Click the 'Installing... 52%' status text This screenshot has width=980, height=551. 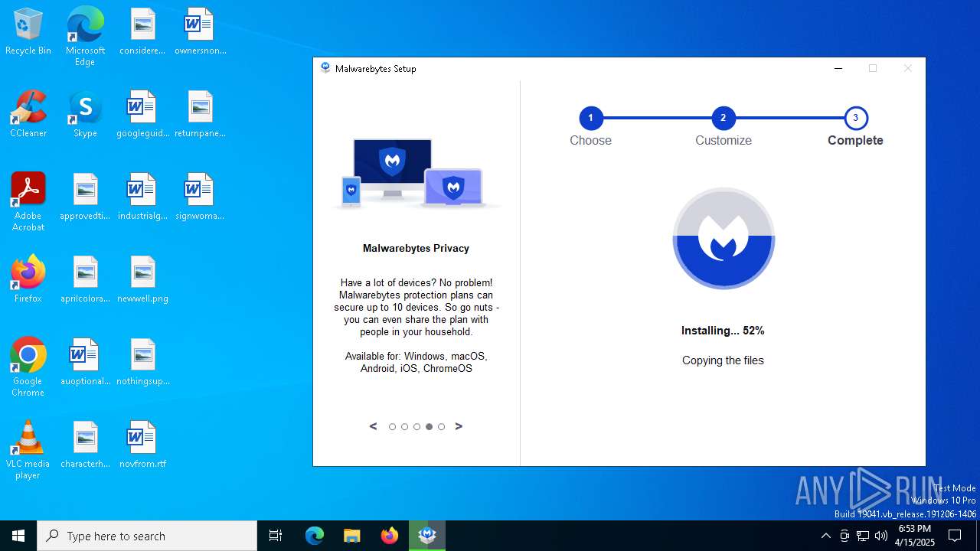pos(723,331)
